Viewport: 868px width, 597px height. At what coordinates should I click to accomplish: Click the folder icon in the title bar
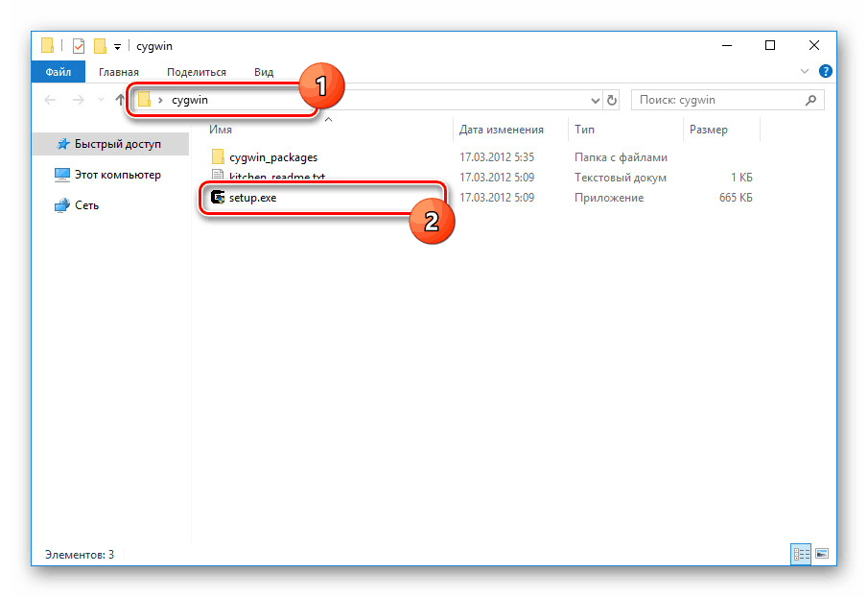48,45
